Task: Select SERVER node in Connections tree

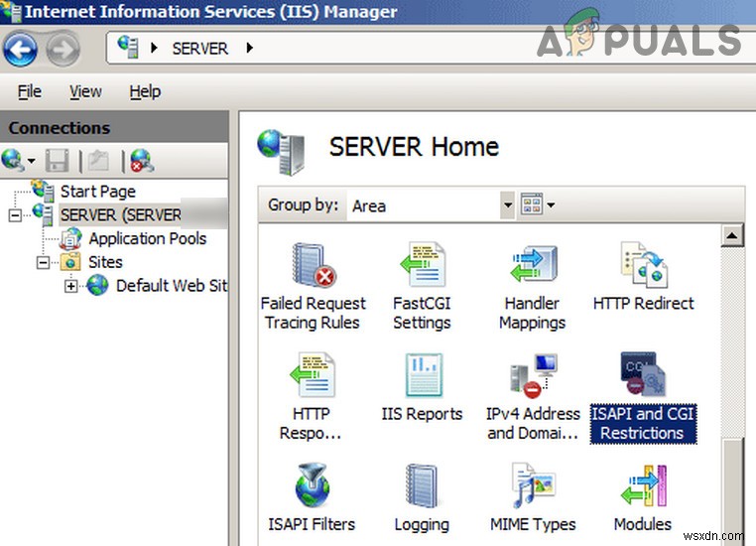Action: click(120, 215)
